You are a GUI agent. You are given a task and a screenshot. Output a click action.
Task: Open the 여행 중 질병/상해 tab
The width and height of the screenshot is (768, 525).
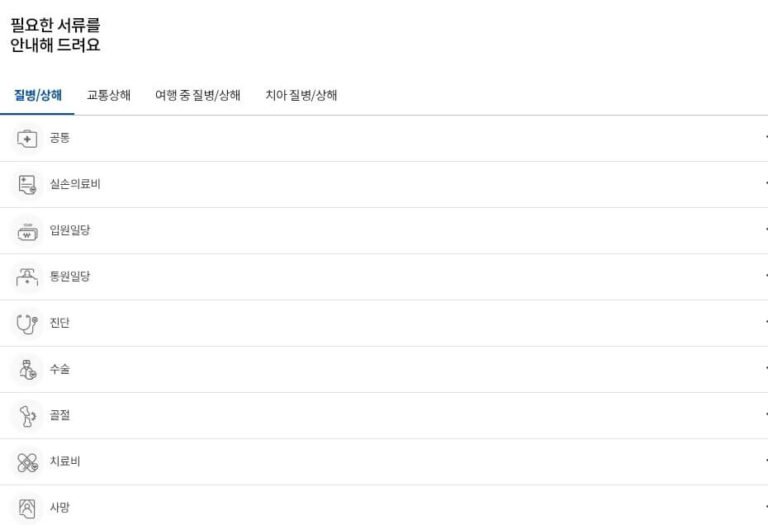click(197, 96)
